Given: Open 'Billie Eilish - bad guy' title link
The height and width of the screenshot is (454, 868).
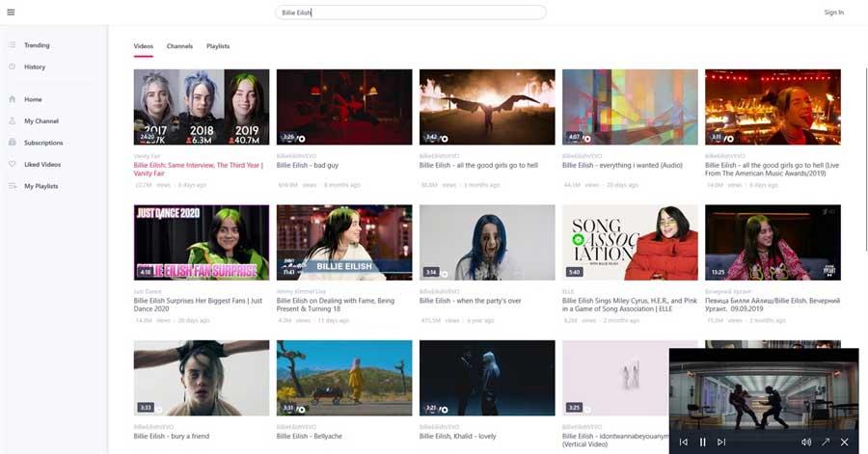Looking at the screenshot, I should (308, 166).
